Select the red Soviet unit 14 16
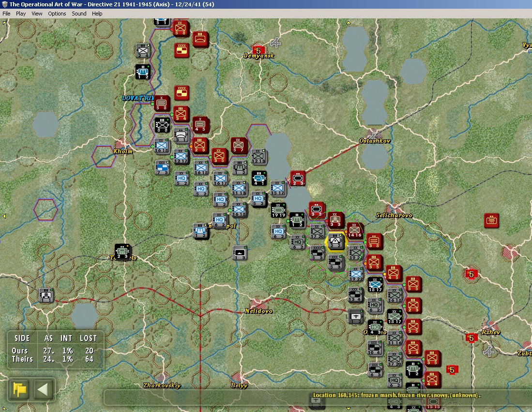This screenshot has height=412, width=532. click(x=355, y=230)
